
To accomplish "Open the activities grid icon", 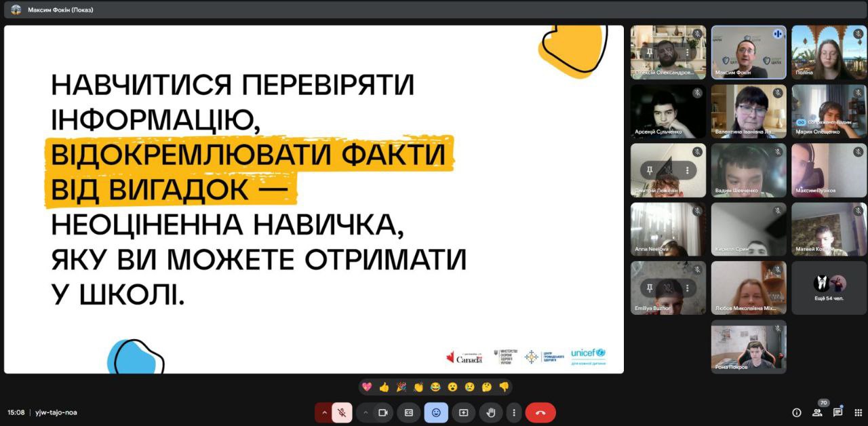I will pos(859,412).
